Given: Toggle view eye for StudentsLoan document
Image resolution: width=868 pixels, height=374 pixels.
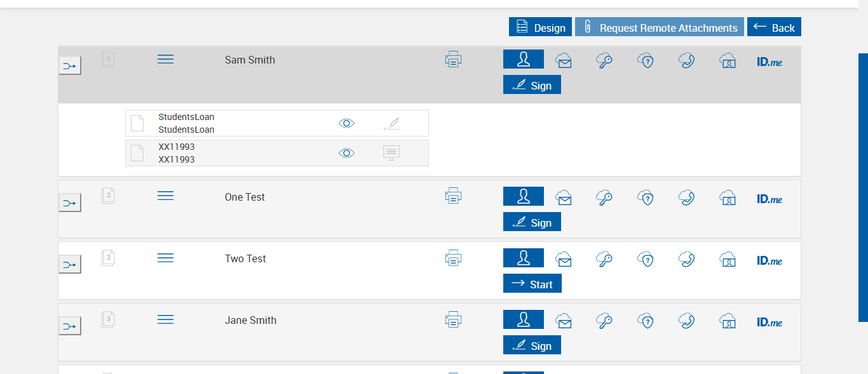Looking at the screenshot, I should point(346,123).
